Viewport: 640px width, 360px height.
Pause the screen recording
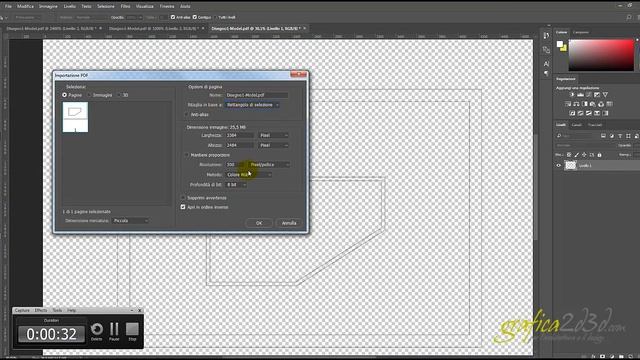(114, 331)
